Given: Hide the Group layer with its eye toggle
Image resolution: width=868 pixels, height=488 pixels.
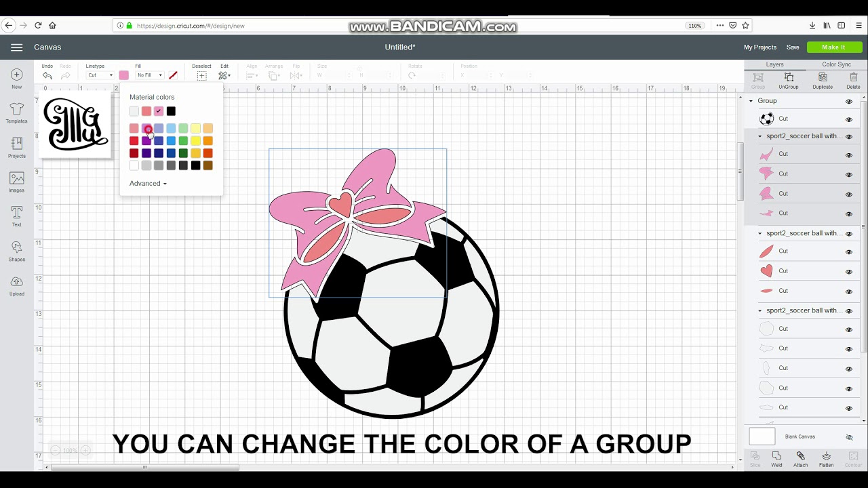Looking at the screenshot, I should click(x=848, y=100).
